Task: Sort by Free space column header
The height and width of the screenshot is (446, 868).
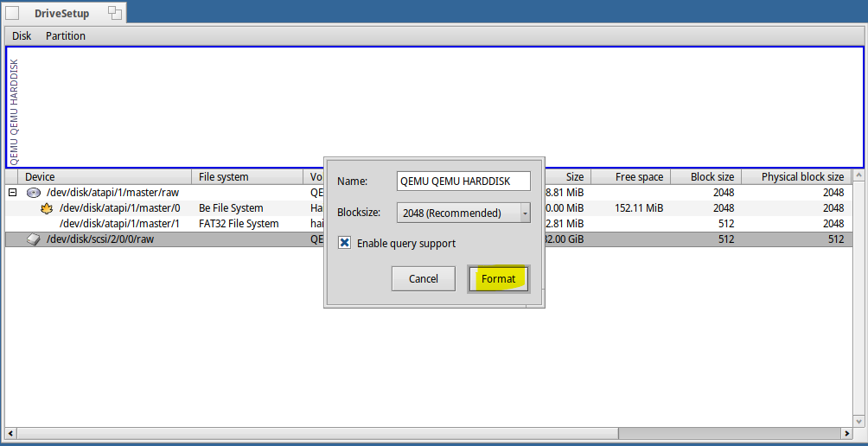Action: (630, 177)
